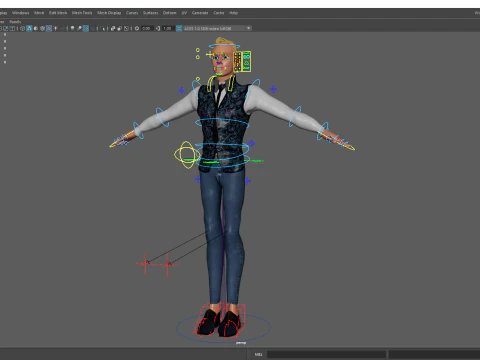The height and width of the screenshot is (360, 480).
Task: Click the Gamma value field 1.00
Action: tap(168, 28)
